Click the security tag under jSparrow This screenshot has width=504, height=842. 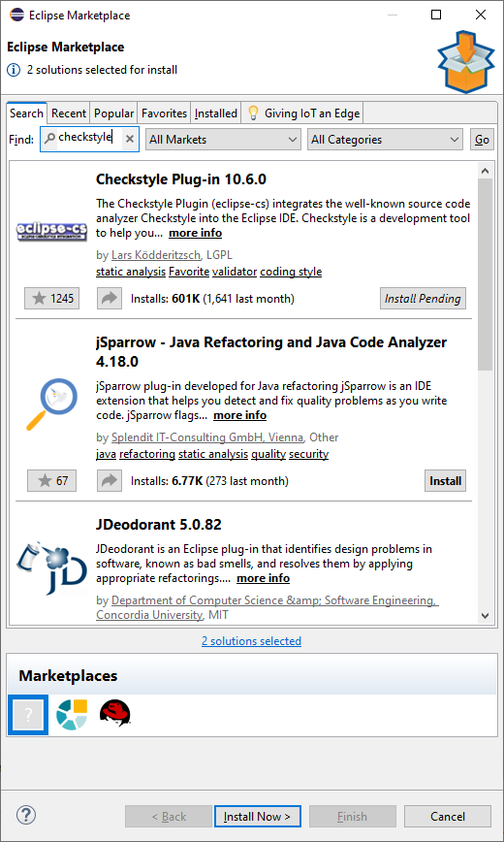click(x=308, y=454)
